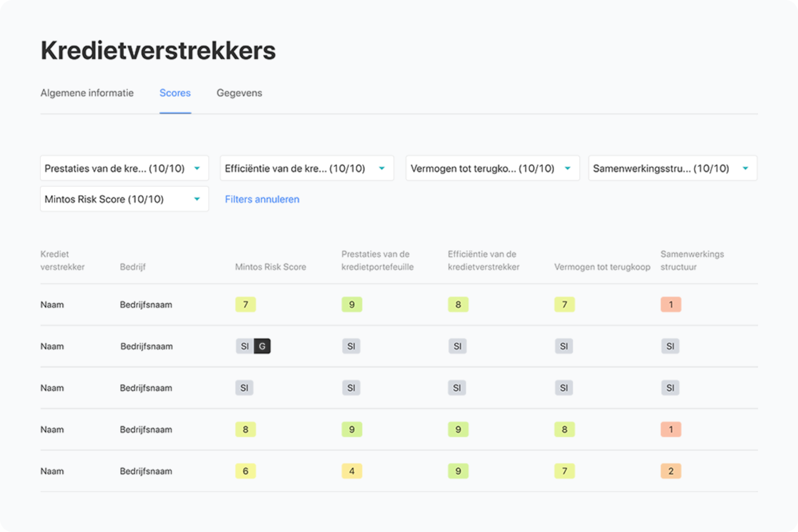Click the red Samenwerkingsstructuur 1 badge in first row
The image size is (798, 532).
[x=671, y=305]
